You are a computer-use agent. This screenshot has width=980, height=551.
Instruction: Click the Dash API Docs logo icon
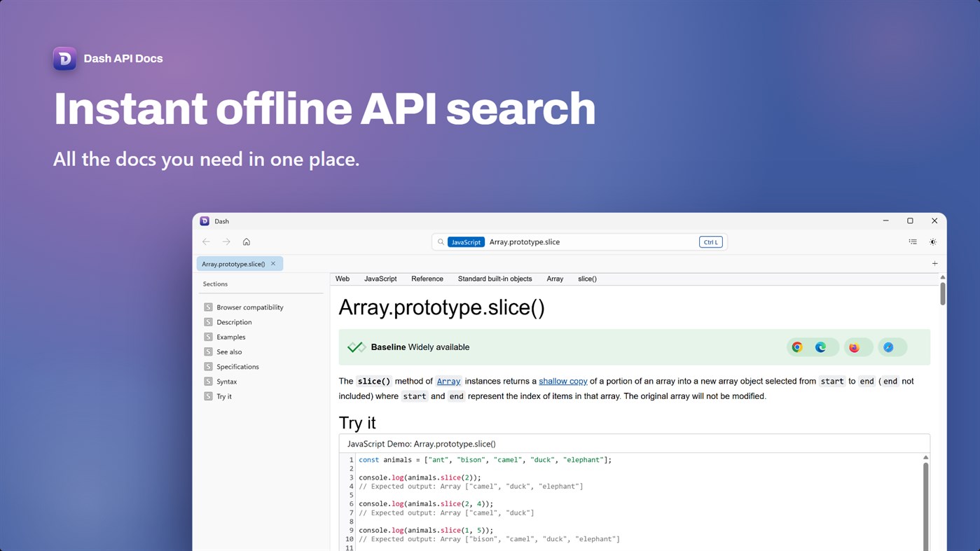pyautogui.click(x=64, y=58)
